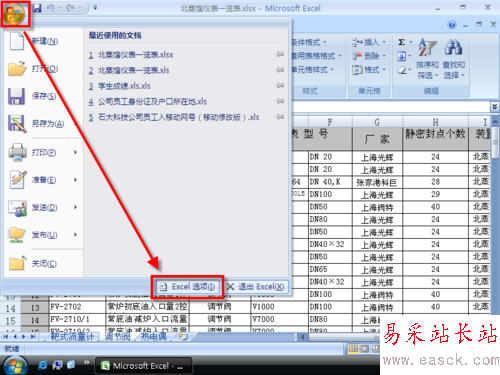Click 排序和筛选 sort and filter icon
Image resolution: width=500 pixels, height=375 pixels.
coord(427,47)
